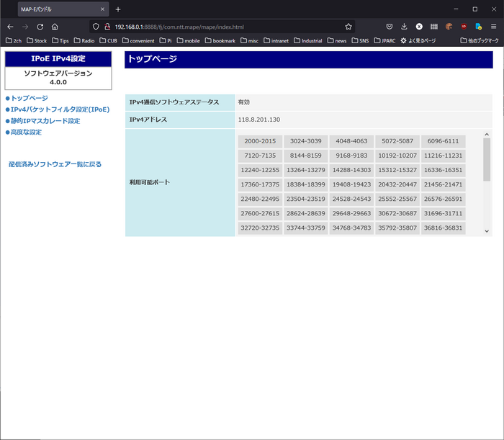Viewport: 504px width, 440px height.
Task: Bookmark this page with the star icon
Action: click(348, 27)
